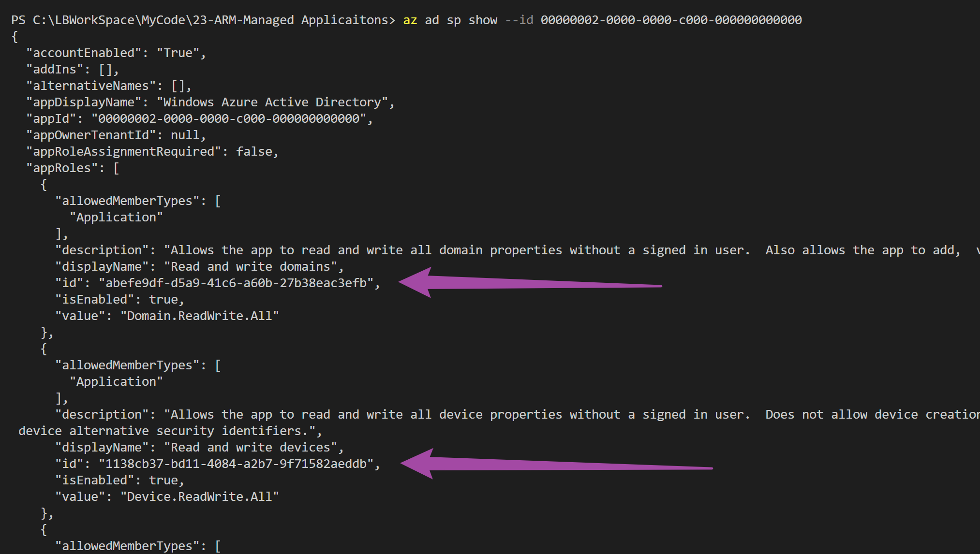Click the "Read and write domains" display name
The image size is (980, 554).
tap(250, 267)
